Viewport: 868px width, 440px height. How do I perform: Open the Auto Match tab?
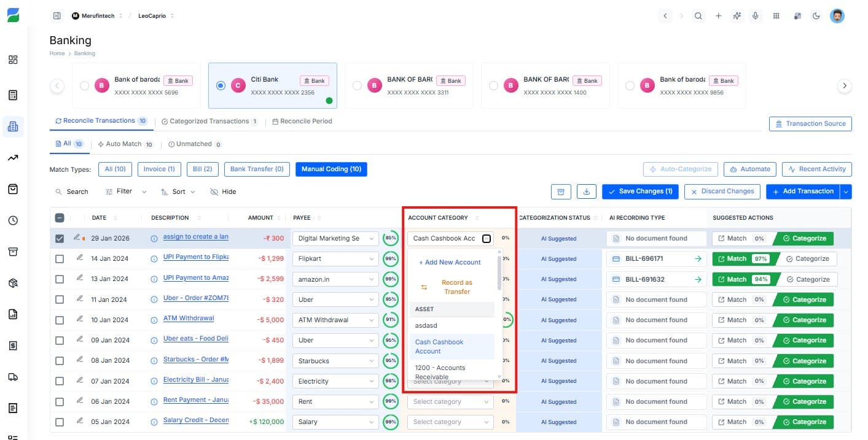pos(126,144)
